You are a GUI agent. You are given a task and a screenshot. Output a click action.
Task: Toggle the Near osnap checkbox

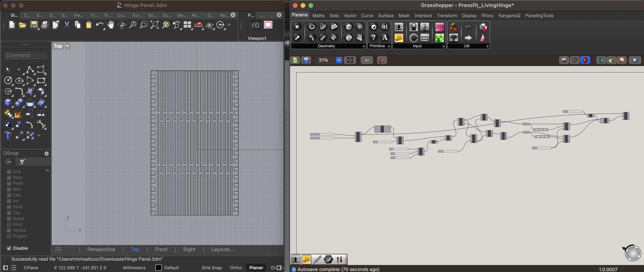9,177
